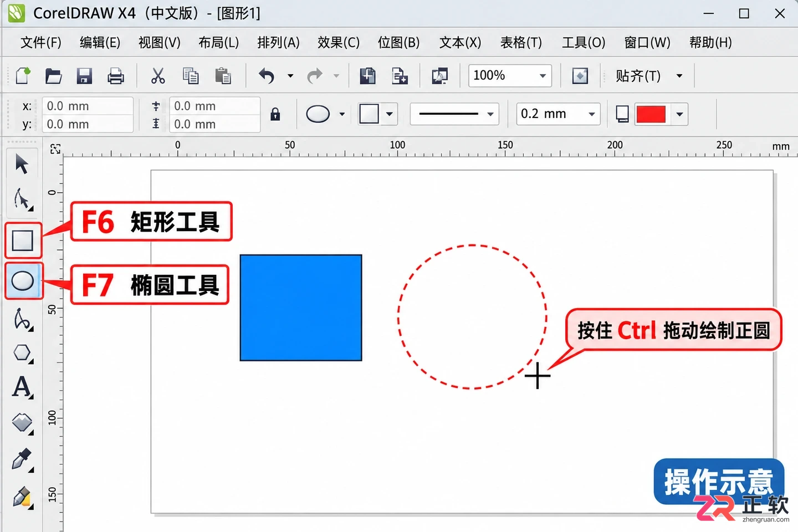798x532 pixels.
Task: Copy the selection
Action: click(190, 75)
